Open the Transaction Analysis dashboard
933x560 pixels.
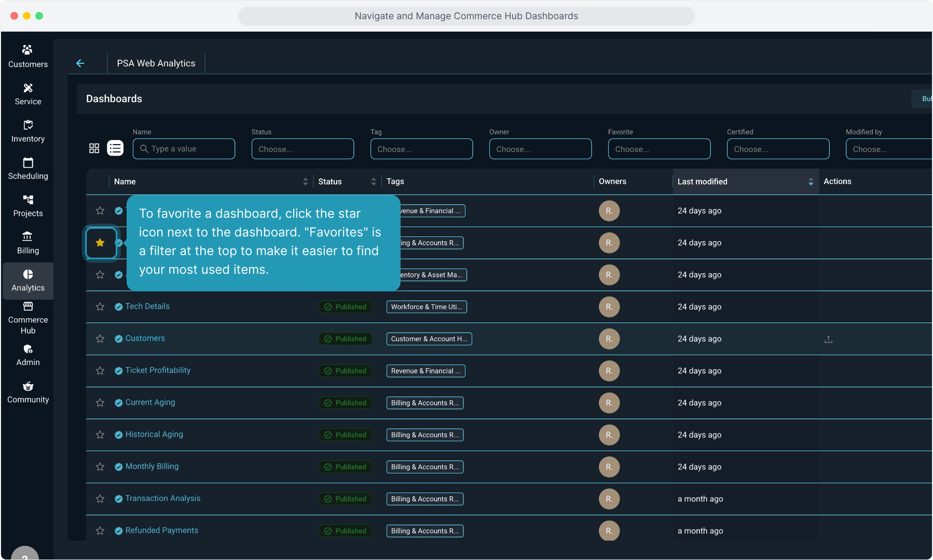point(162,498)
